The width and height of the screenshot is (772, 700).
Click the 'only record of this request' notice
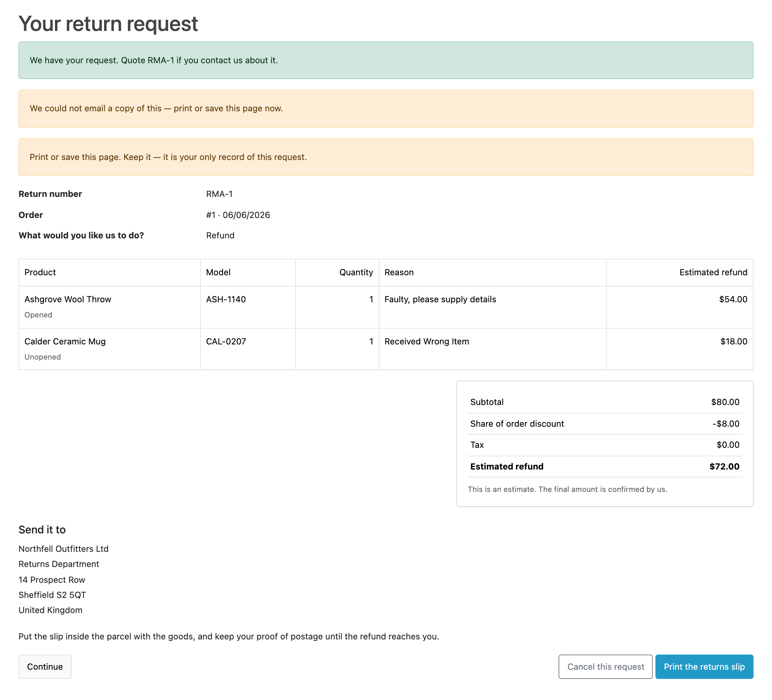tap(386, 157)
